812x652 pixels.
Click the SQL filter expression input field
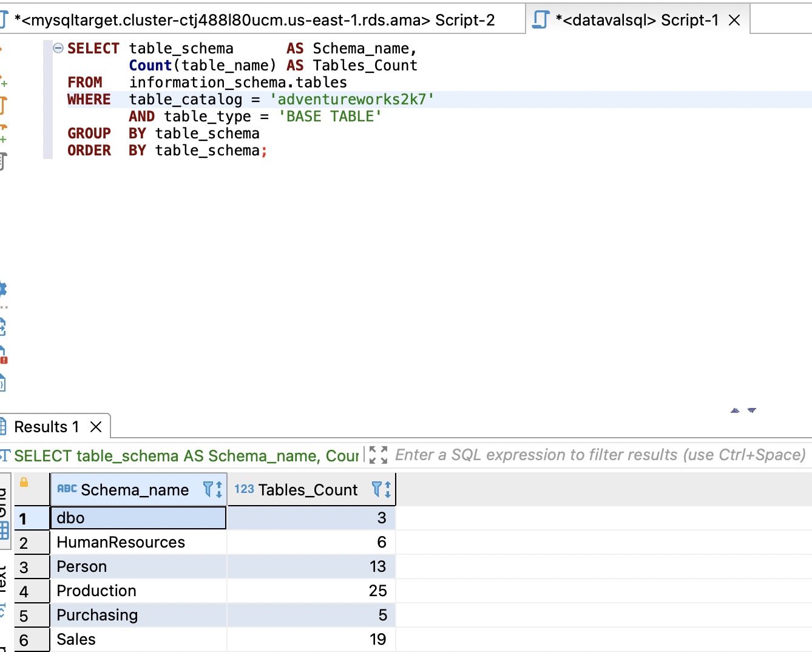[x=600, y=455]
